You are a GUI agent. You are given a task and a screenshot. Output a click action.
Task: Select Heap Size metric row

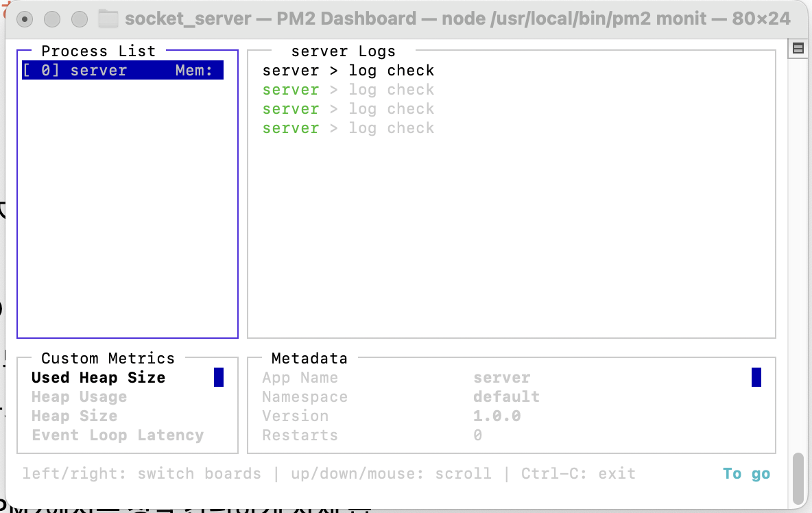[x=75, y=416]
